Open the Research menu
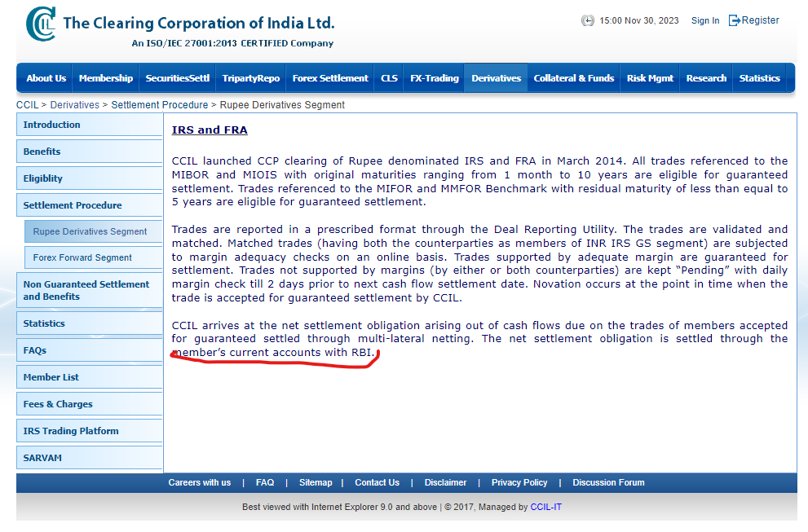 [x=706, y=78]
